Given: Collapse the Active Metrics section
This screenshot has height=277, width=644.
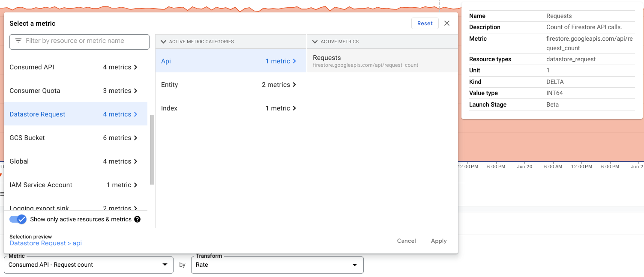Looking at the screenshot, I should 315,42.
